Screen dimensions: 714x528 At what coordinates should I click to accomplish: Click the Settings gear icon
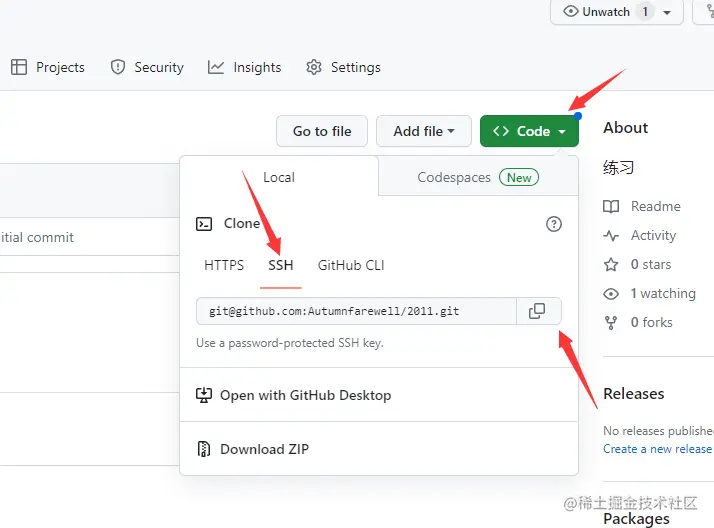pos(314,67)
